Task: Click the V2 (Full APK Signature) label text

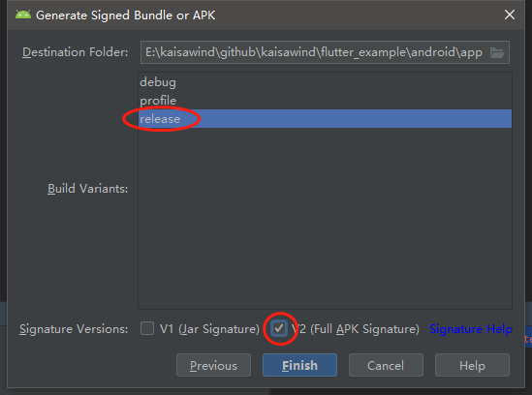Action: pyautogui.click(x=356, y=329)
